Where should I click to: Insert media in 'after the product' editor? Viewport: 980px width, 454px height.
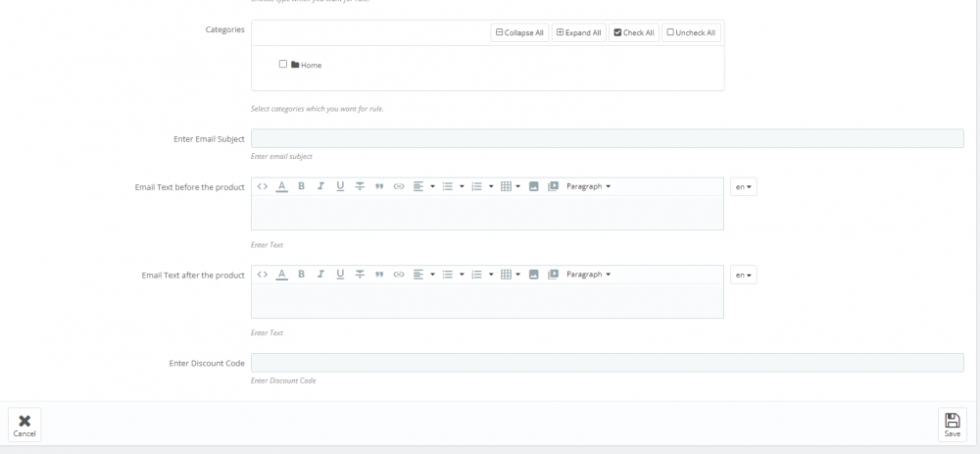coord(553,275)
